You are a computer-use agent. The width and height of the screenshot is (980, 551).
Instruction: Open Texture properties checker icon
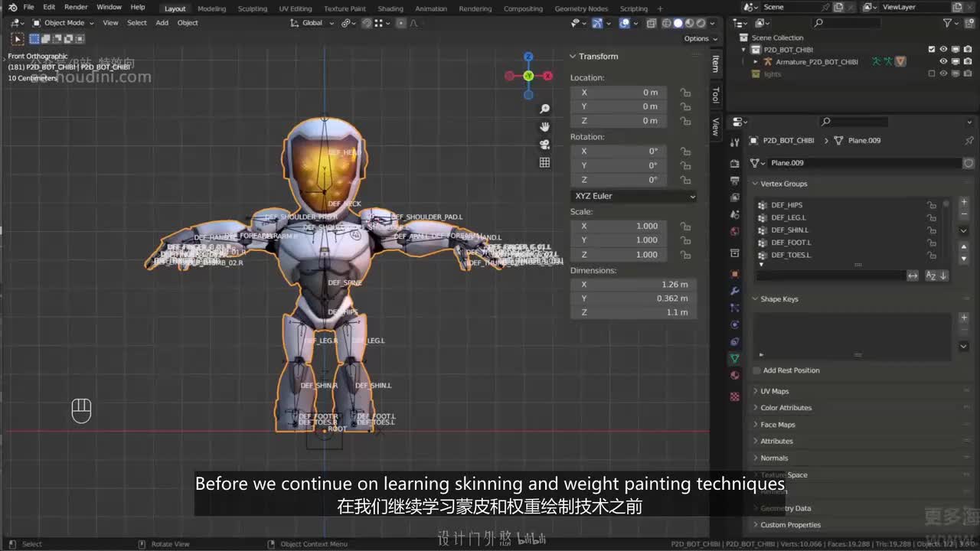click(735, 396)
